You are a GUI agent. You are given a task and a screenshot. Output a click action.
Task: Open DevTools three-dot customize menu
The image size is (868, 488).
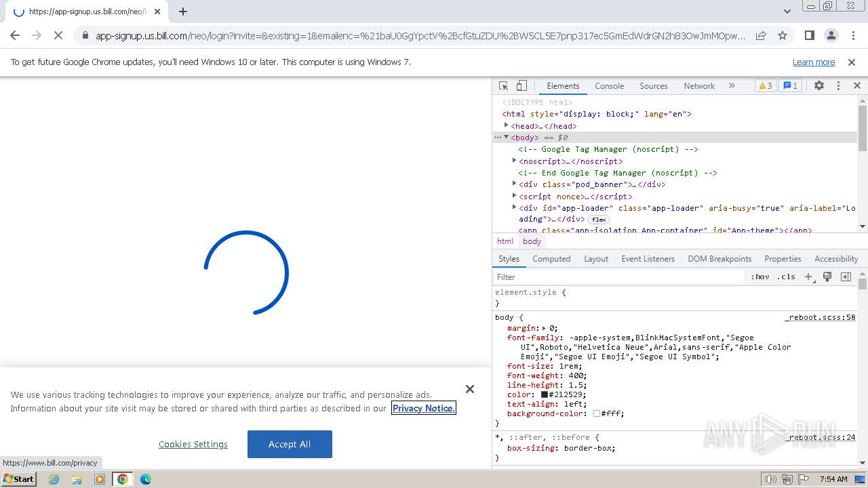pyautogui.click(x=838, y=86)
